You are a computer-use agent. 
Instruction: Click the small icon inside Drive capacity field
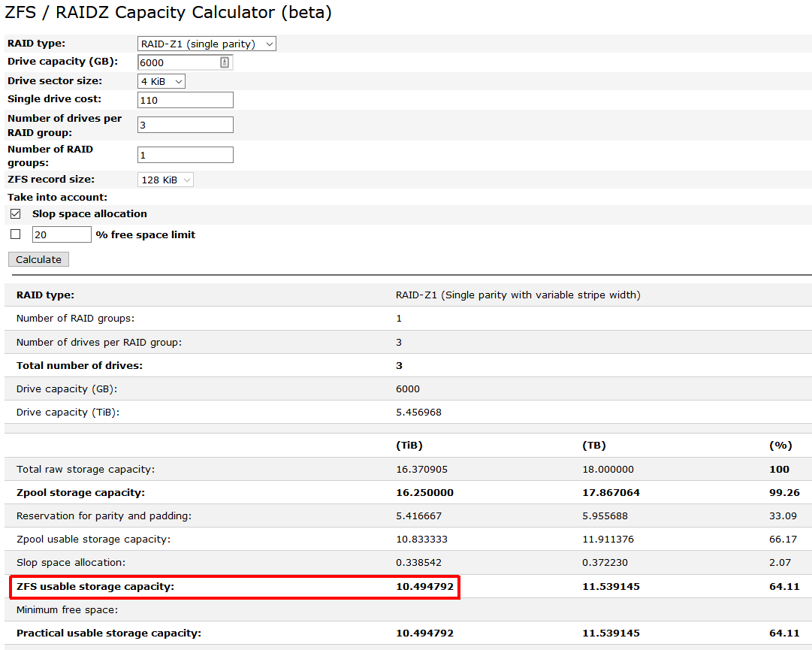pos(225,62)
